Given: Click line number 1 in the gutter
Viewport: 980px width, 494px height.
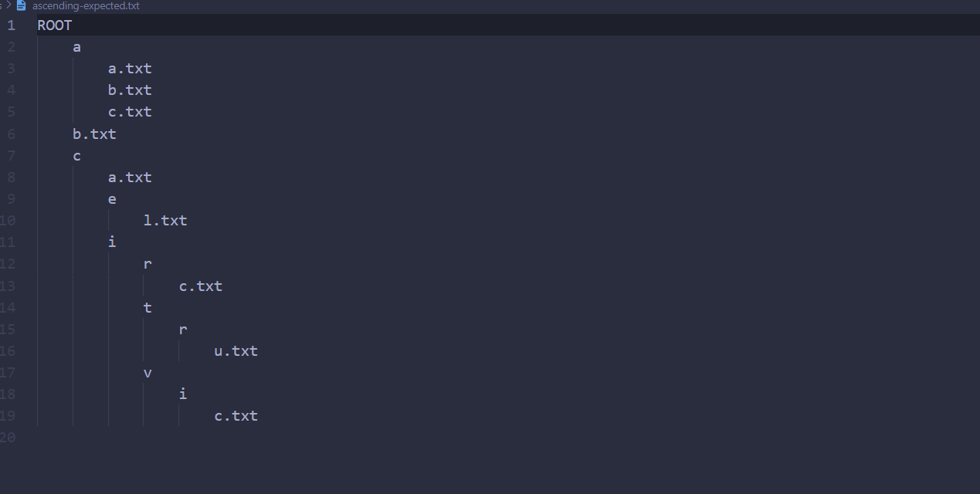Looking at the screenshot, I should pyautogui.click(x=11, y=25).
